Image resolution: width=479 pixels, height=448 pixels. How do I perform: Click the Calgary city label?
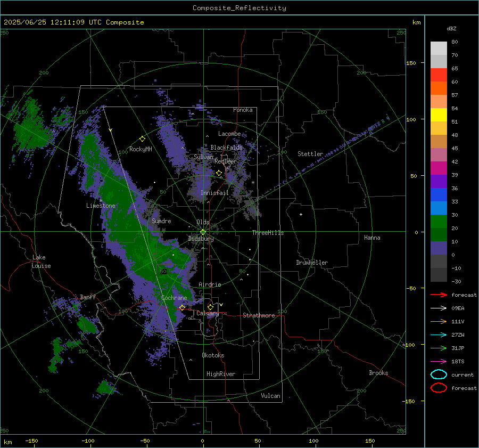click(x=208, y=313)
